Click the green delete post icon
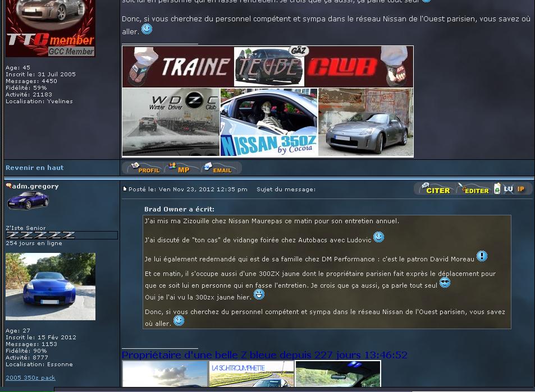Screen dimensions: 535x392 pyautogui.click(x=497, y=188)
